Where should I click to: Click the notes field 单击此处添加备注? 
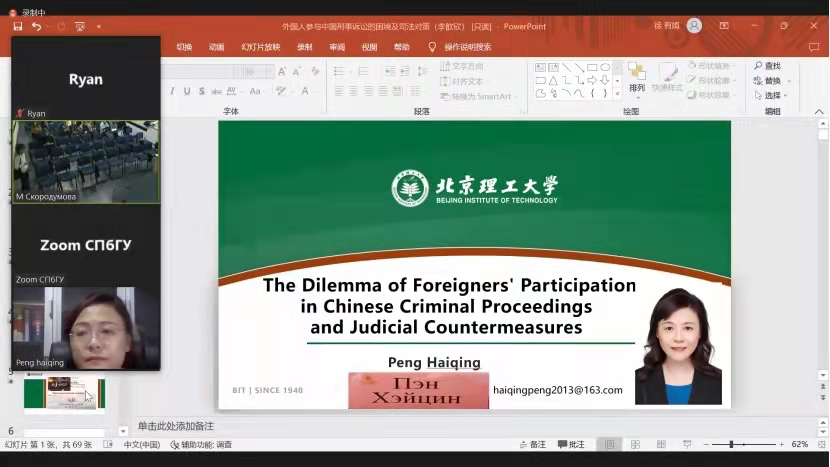point(176,426)
